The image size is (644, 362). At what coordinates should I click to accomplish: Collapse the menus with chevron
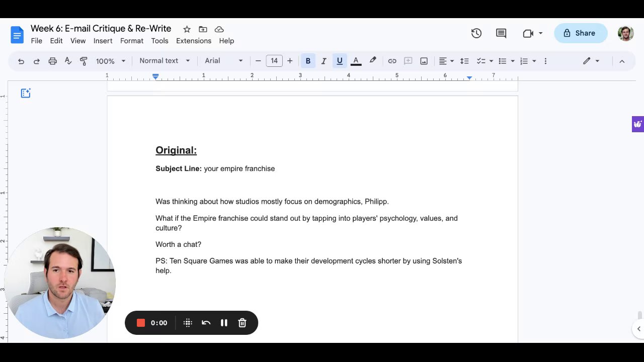click(x=622, y=61)
